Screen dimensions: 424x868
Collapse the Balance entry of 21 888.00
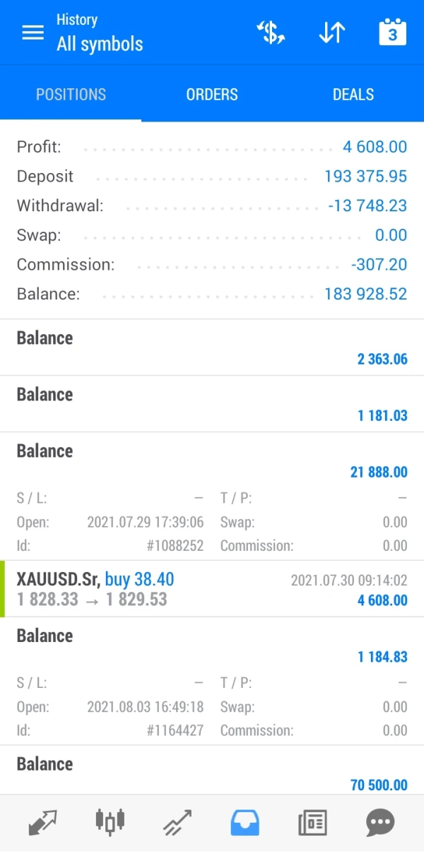coord(212,460)
